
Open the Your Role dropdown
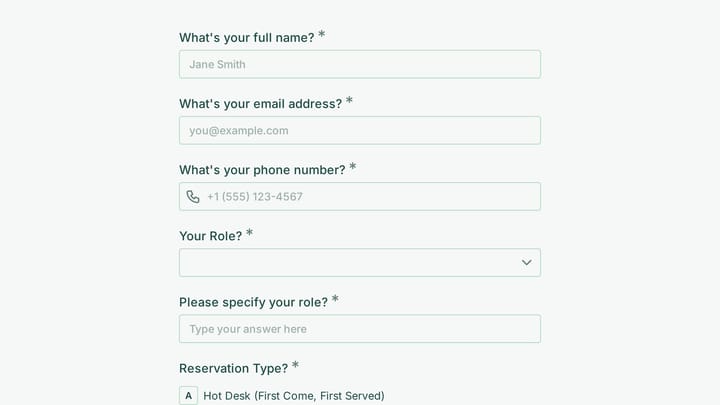point(360,263)
